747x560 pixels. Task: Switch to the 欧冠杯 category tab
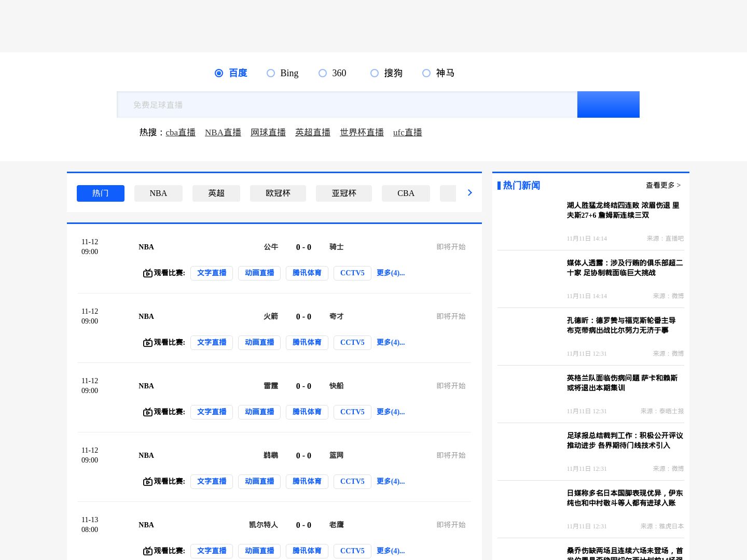pyautogui.click(x=278, y=193)
